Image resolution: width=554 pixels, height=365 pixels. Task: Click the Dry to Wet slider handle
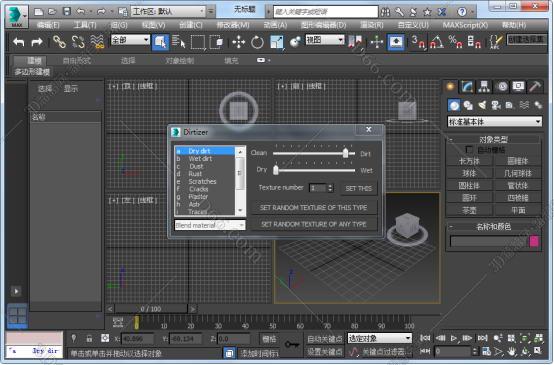click(276, 170)
